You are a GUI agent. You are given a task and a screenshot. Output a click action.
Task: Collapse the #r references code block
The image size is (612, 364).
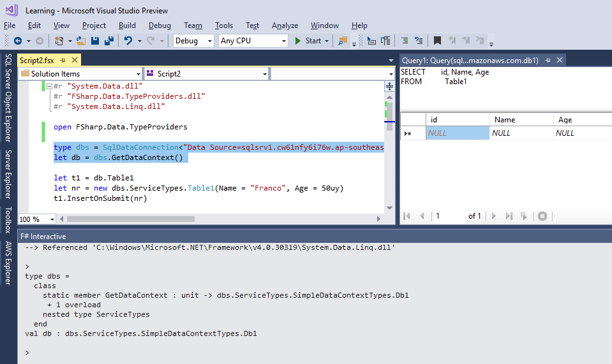[x=49, y=86]
